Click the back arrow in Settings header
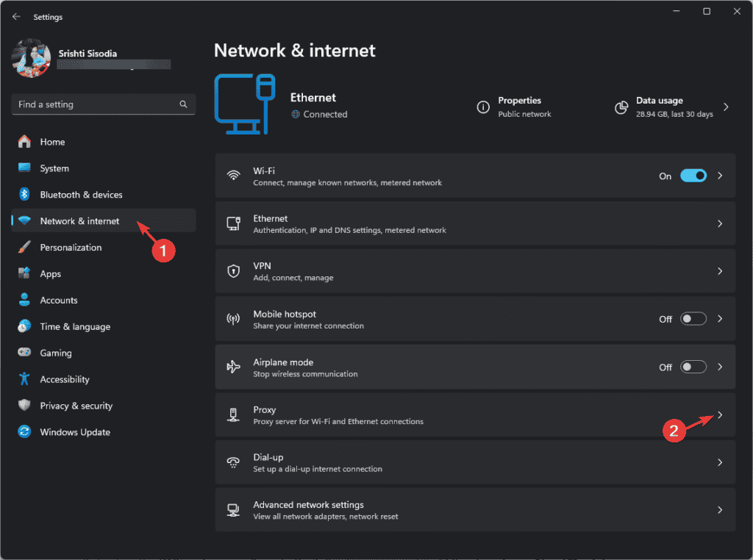This screenshot has height=560, width=753. point(16,17)
